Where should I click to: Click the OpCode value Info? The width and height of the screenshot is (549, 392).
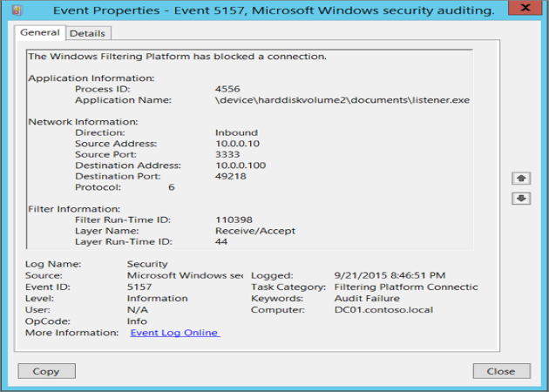[x=138, y=321]
